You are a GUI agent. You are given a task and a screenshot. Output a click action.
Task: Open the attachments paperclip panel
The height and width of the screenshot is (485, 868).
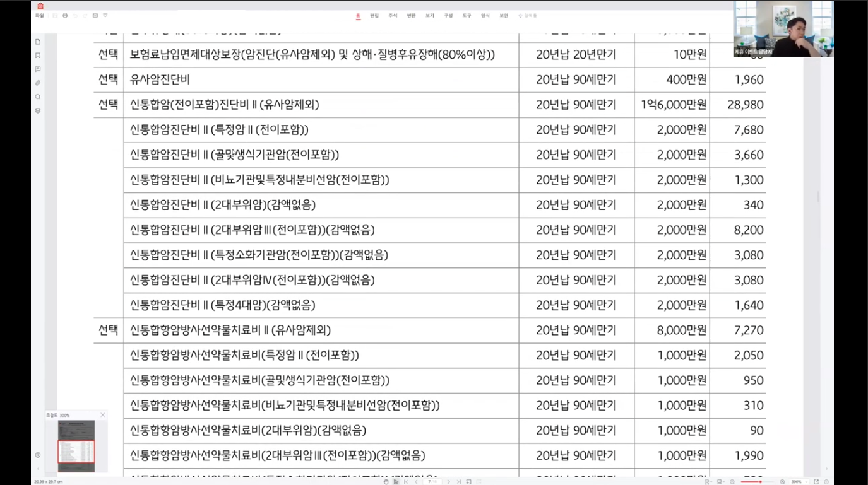pos(38,83)
